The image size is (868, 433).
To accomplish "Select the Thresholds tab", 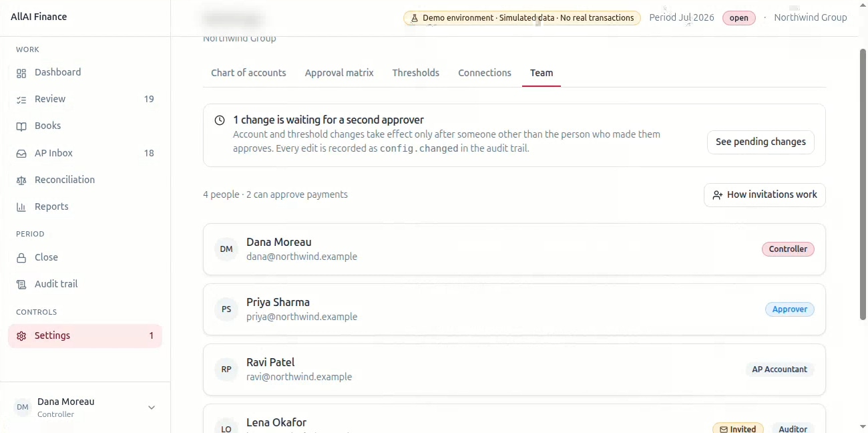I will click(416, 73).
